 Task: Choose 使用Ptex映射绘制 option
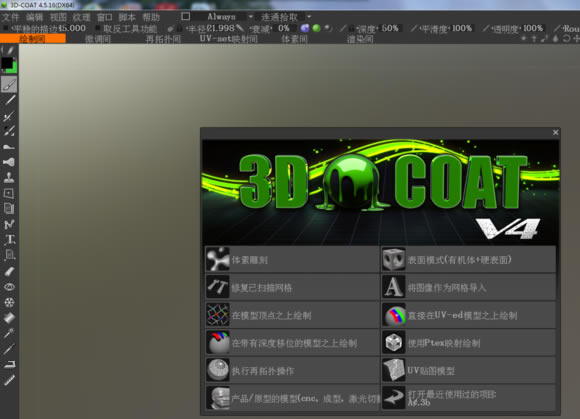[x=468, y=342]
